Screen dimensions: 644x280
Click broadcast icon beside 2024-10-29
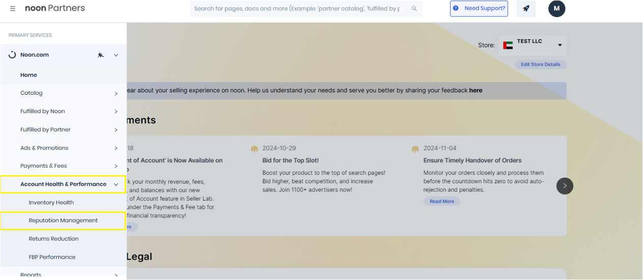(255, 149)
